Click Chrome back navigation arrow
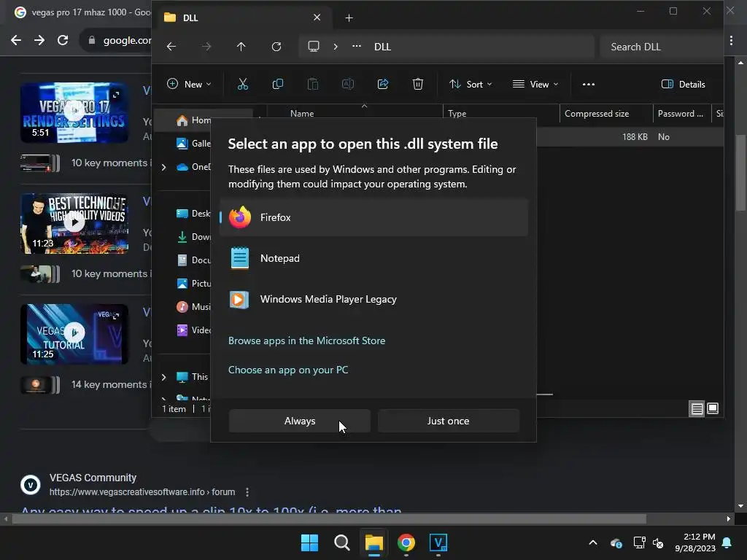 pyautogui.click(x=16, y=41)
